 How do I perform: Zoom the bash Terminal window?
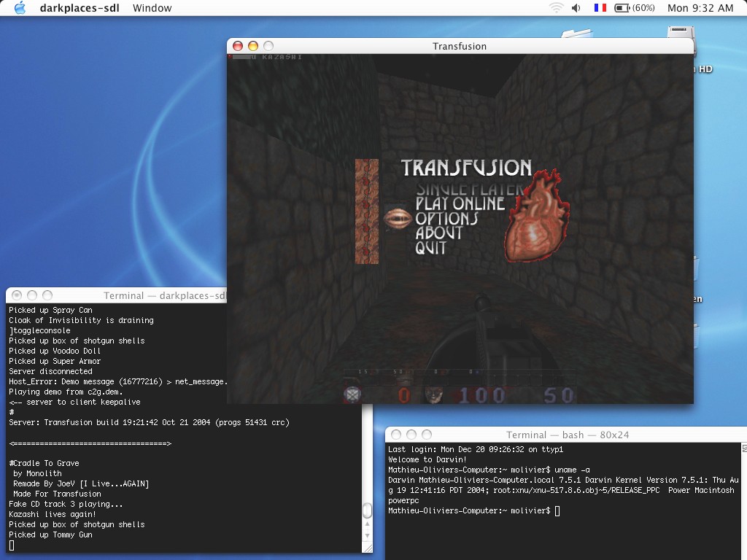(x=426, y=435)
